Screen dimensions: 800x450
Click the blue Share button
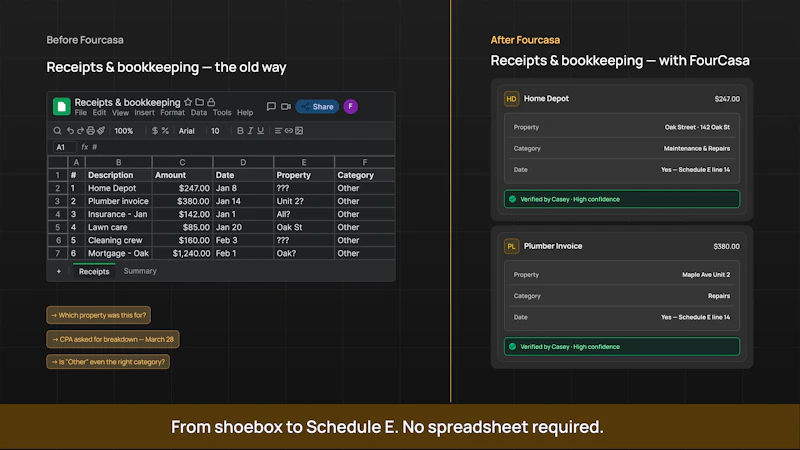[317, 106]
